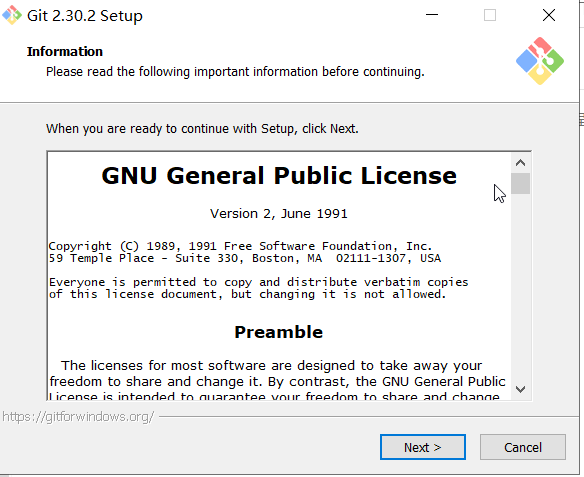Click the large Git logo in header
This screenshot has width=584, height=477.
pyautogui.click(x=540, y=61)
